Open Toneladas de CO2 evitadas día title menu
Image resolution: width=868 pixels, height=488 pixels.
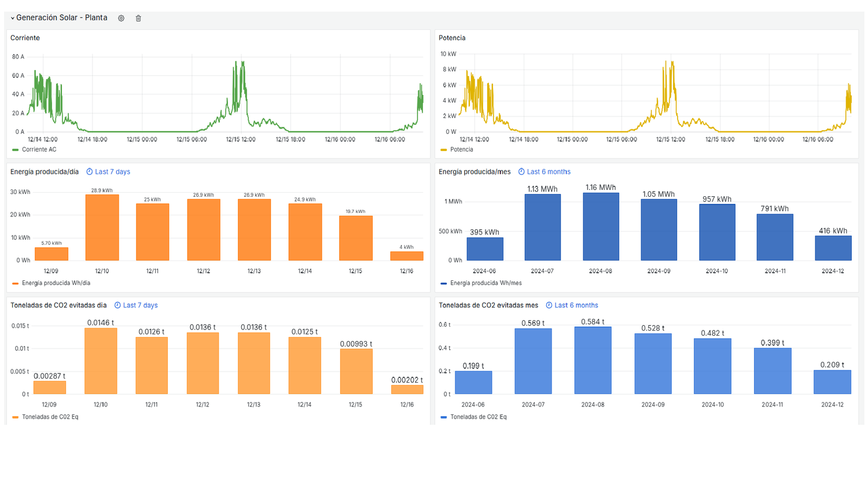point(58,306)
